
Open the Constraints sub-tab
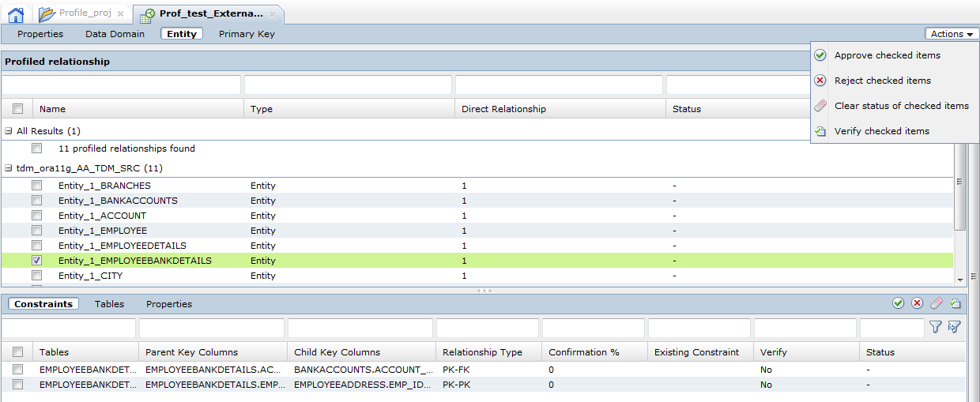pos(43,304)
